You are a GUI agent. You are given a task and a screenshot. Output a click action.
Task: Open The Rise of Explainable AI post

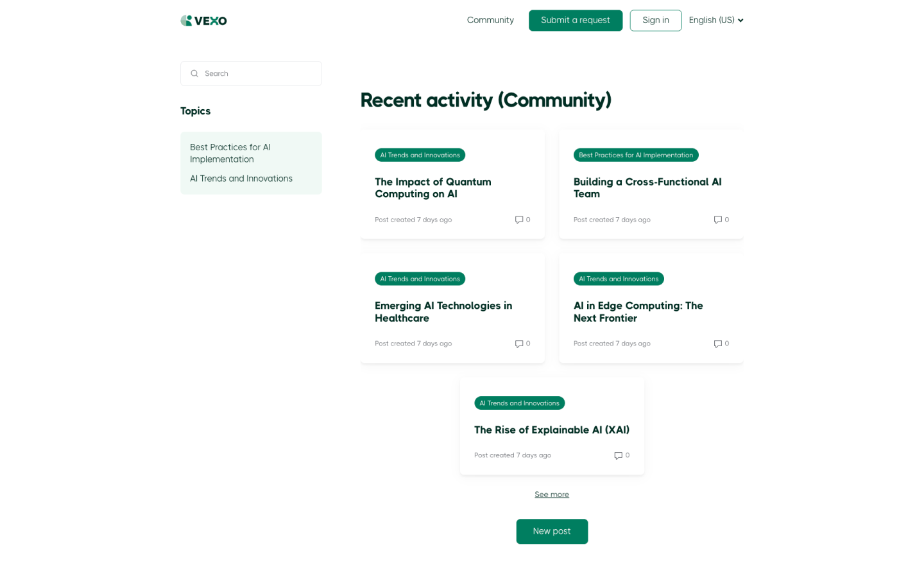[551, 430]
